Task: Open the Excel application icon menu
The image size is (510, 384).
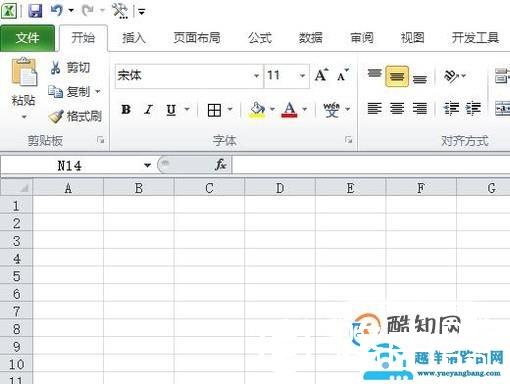Action: pyautogui.click(x=9, y=11)
